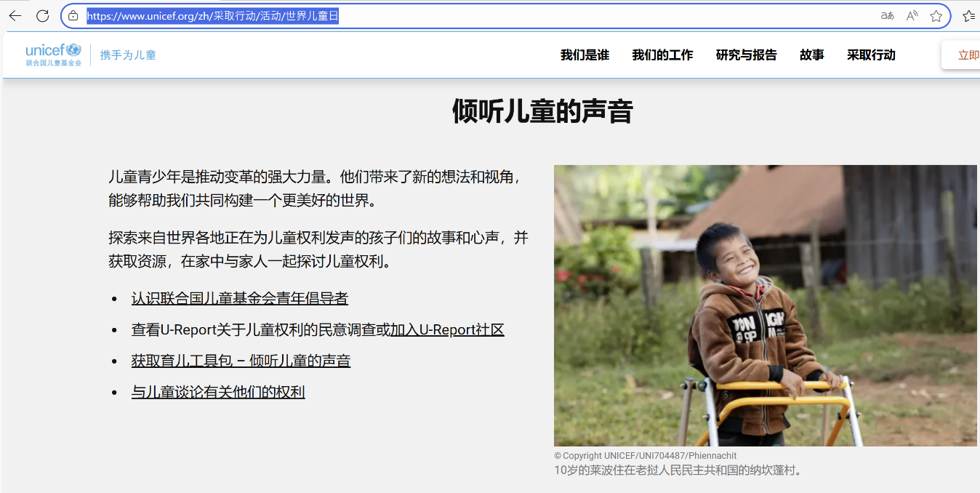Viewport: 980px width, 493px height.
Task: Open the translate page icon in address bar
Action: click(887, 16)
